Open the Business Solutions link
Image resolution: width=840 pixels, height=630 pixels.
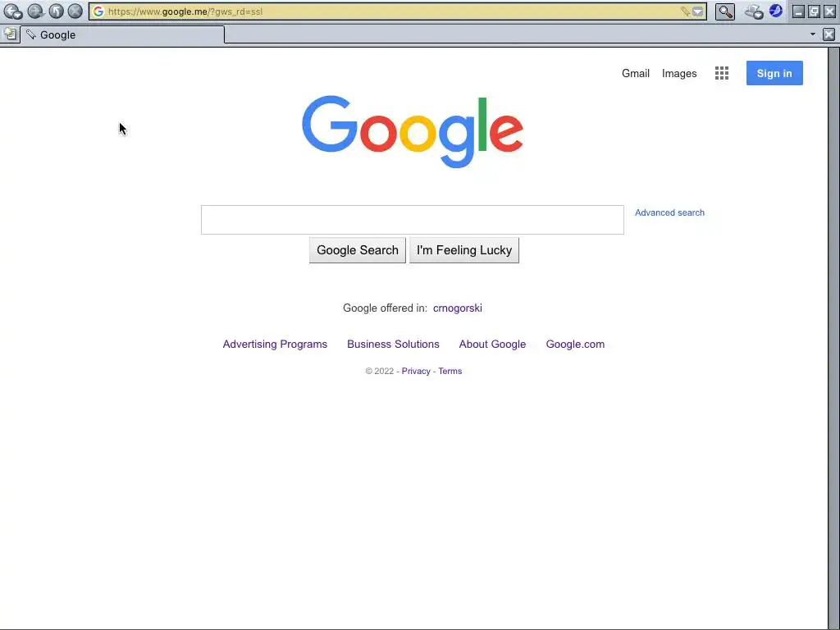[x=393, y=345]
